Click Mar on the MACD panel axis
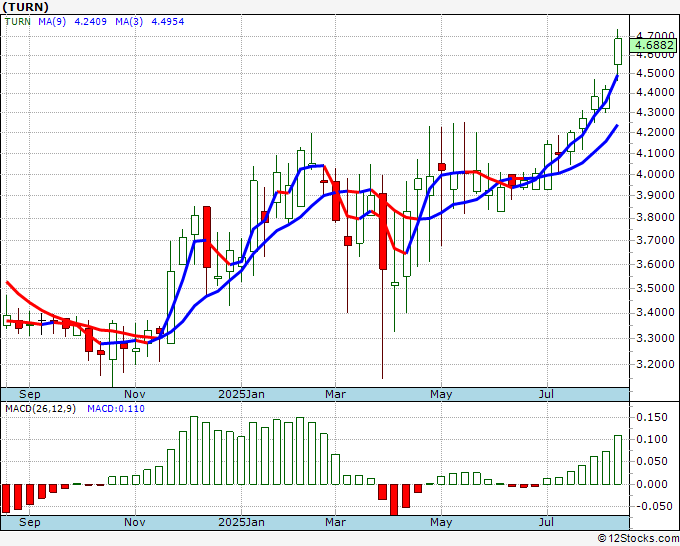Screen dimensions: 680x546 (x=336, y=522)
